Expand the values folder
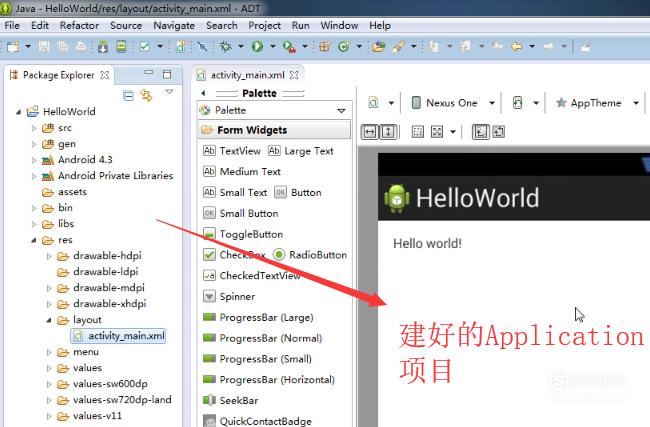 pyautogui.click(x=49, y=368)
